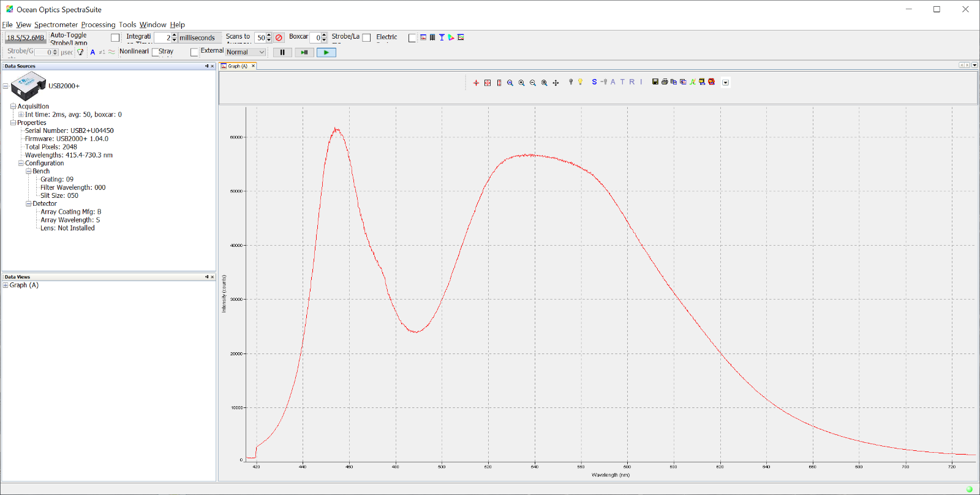Zoom out on the graph
The height and width of the screenshot is (495, 980).
click(x=533, y=83)
